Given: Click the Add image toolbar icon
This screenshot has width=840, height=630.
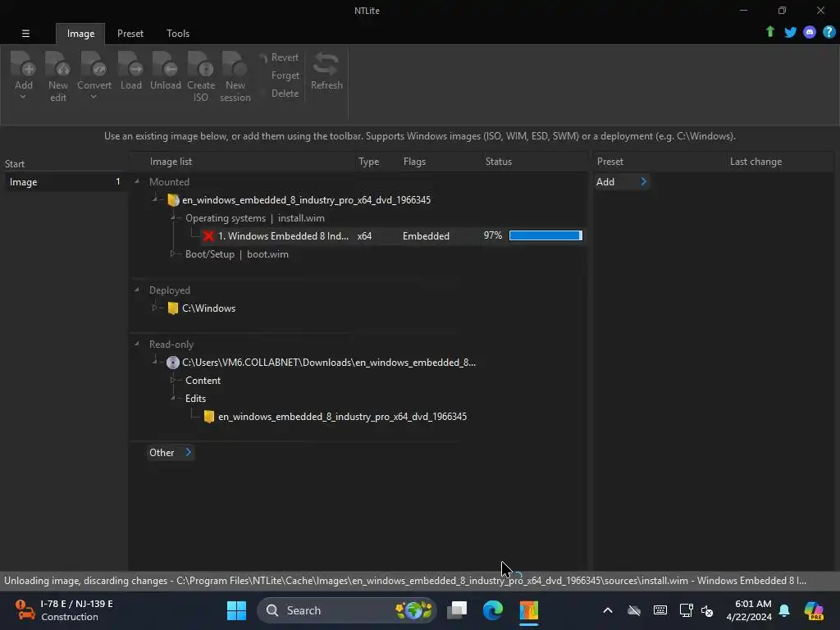Looking at the screenshot, I should click(24, 63).
